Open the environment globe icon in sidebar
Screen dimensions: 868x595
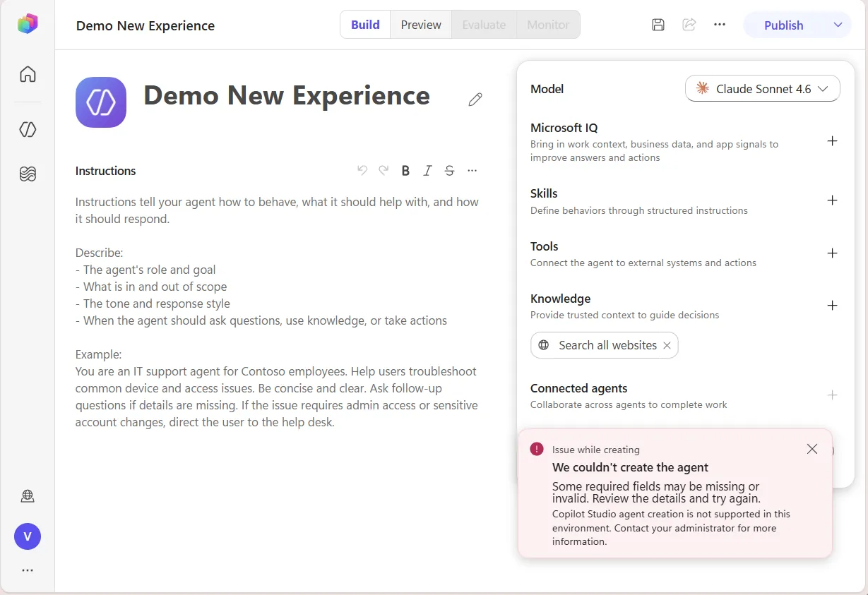pos(28,496)
